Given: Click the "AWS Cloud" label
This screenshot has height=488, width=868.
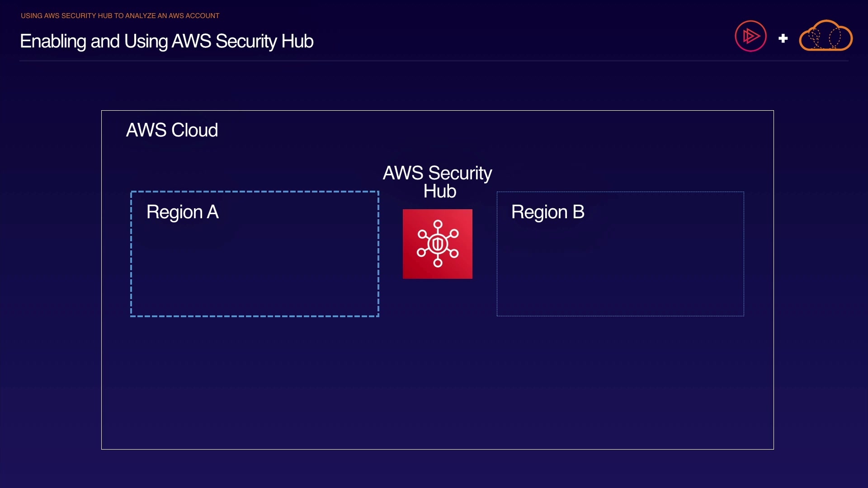Looking at the screenshot, I should click(x=172, y=130).
